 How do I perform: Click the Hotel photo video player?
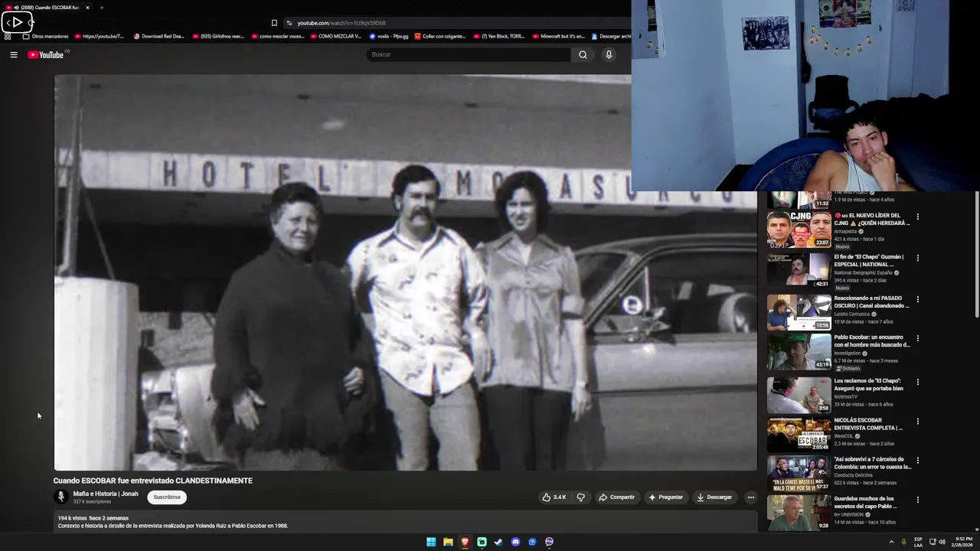coord(405,272)
